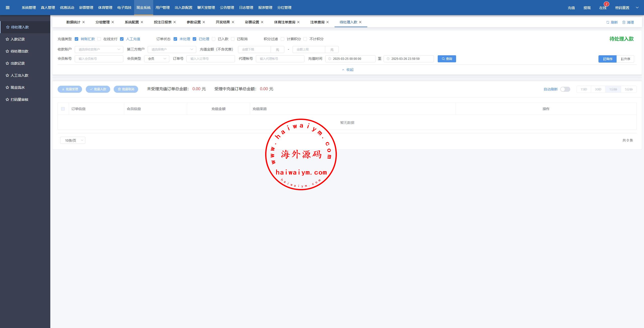Viewport: 644px width, 328px height.
Task: Click the star icon beside 入款记录
Action: pos(7,39)
